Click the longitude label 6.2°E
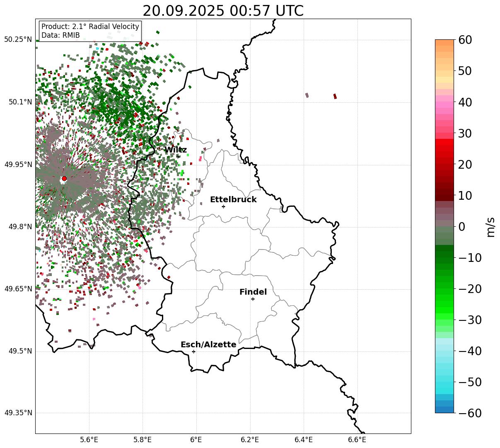500x448 pixels. [250, 440]
